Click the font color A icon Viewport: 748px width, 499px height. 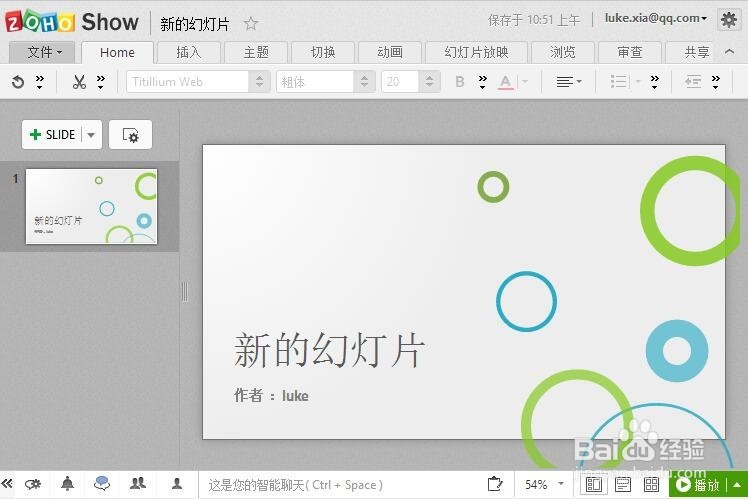506,82
